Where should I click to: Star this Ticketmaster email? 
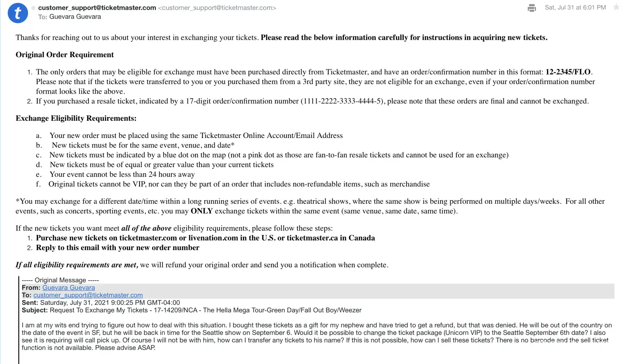pyautogui.click(x=616, y=7)
